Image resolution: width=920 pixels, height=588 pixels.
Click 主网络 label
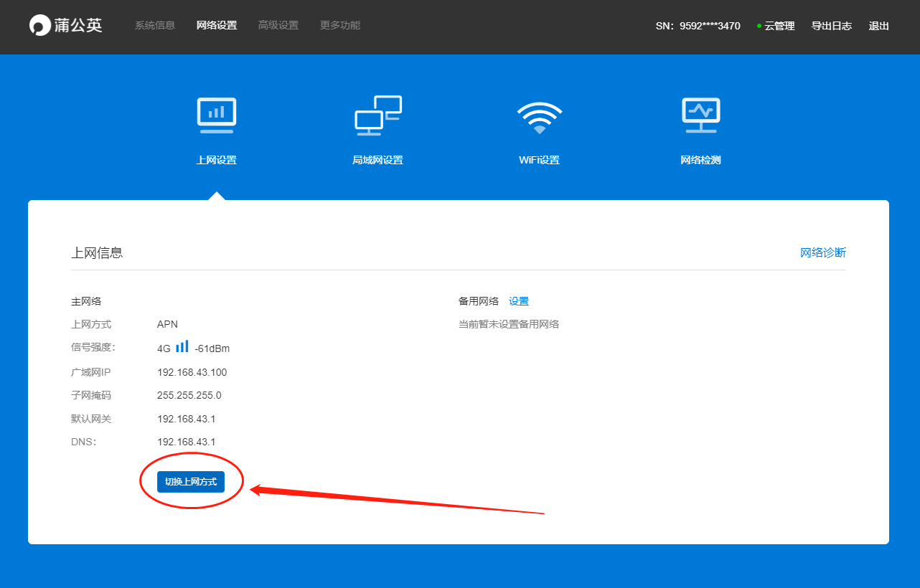click(86, 301)
